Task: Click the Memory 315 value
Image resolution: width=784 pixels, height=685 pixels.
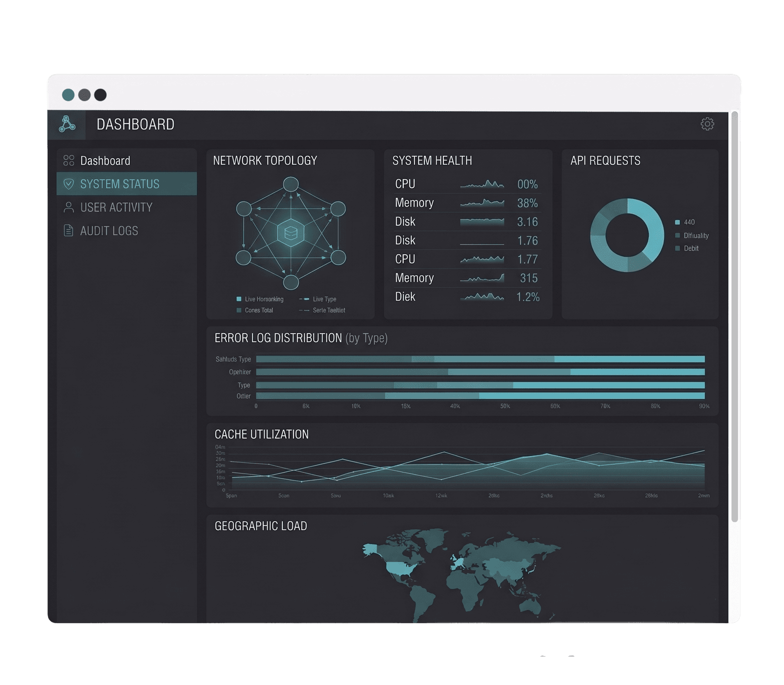Action: pyautogui.click(x=529, y=278)
